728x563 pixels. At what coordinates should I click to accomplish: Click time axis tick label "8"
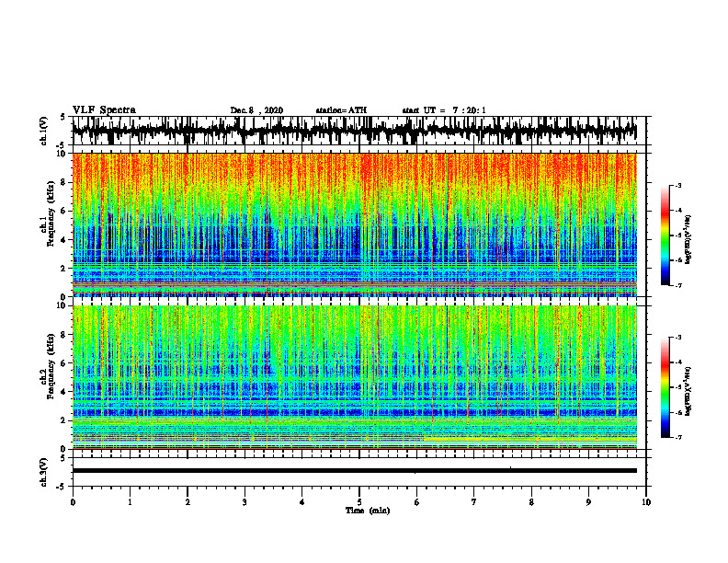(x=531, y=502)
